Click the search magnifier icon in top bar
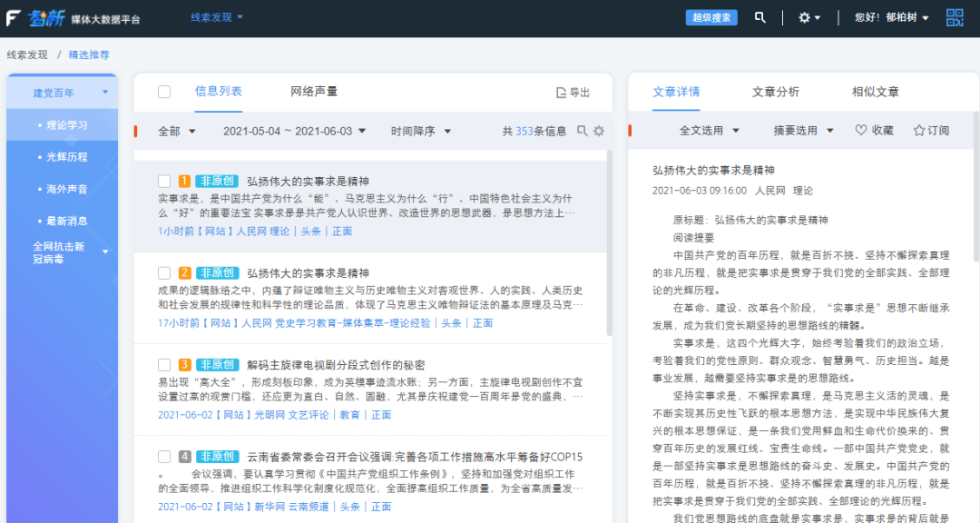 click(x=760, y=17)
